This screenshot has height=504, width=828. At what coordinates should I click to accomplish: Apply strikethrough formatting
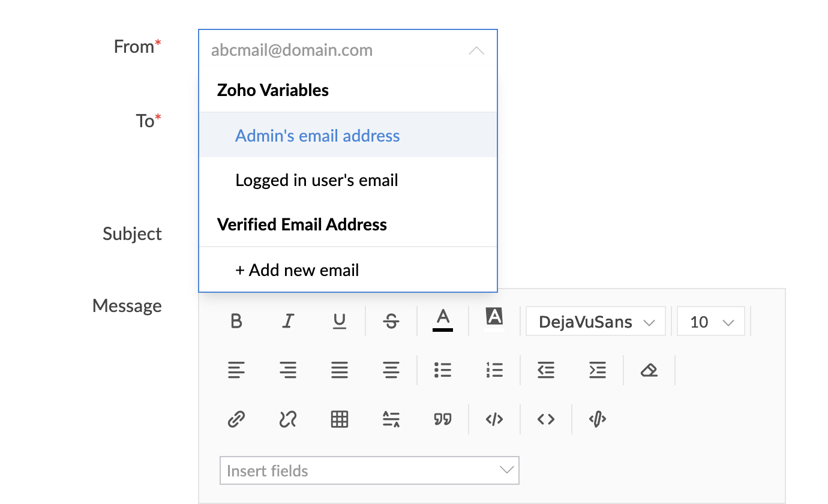click(391, 322)
